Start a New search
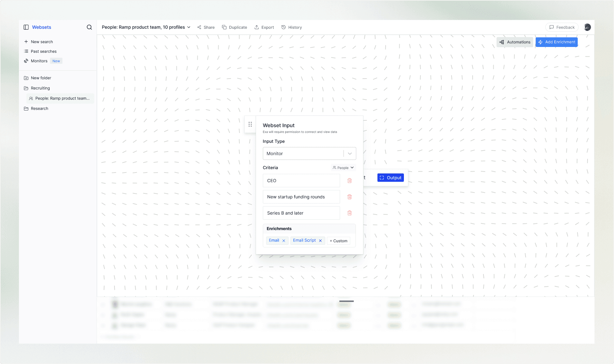 click(x=42, y=42)
